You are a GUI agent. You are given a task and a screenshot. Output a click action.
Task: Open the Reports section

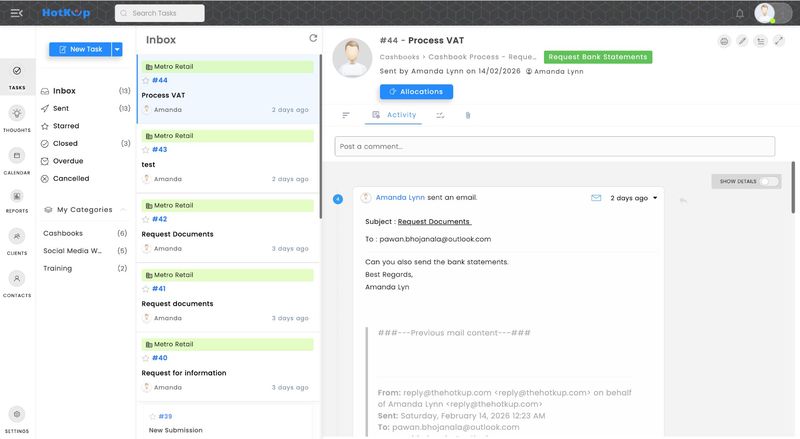[x=17, y=201]
